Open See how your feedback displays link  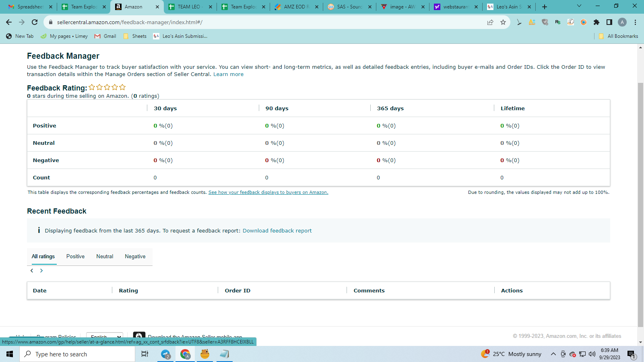[268, 192]
